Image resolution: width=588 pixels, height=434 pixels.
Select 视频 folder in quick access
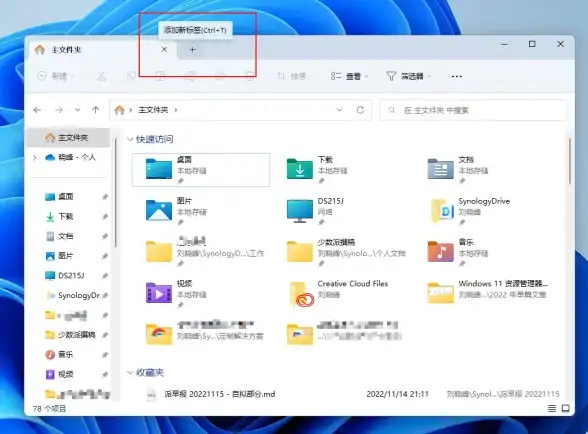[176, 293]
